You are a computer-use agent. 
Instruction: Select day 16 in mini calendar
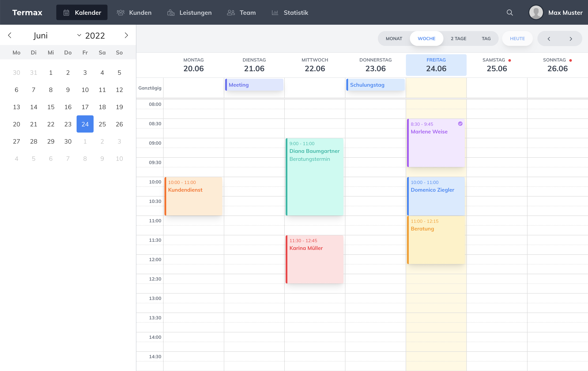tap(68, 107)
